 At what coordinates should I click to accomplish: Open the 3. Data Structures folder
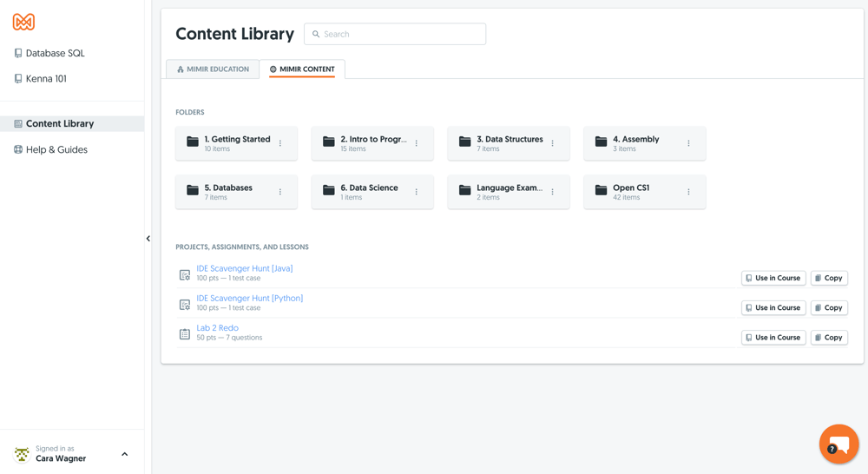click(509, 143)
